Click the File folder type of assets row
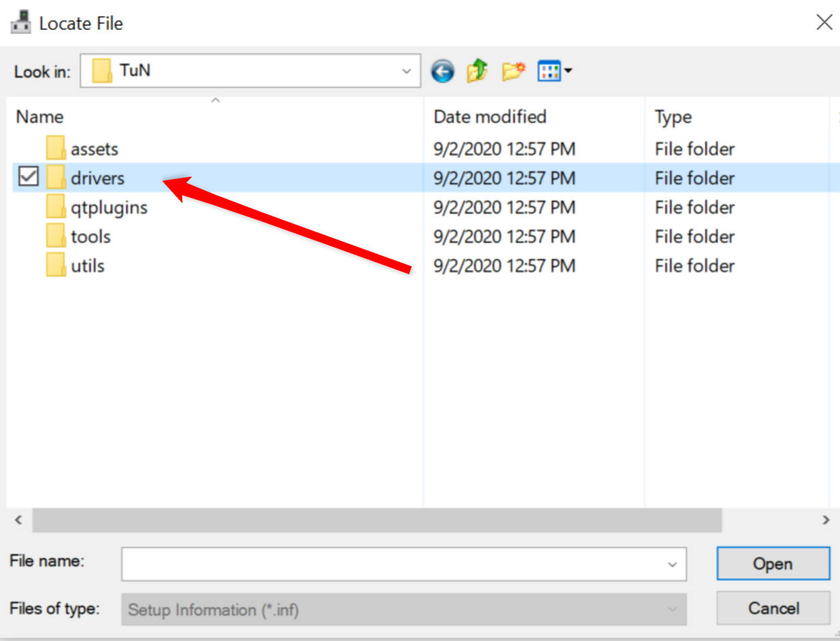 tap(695, 149)
